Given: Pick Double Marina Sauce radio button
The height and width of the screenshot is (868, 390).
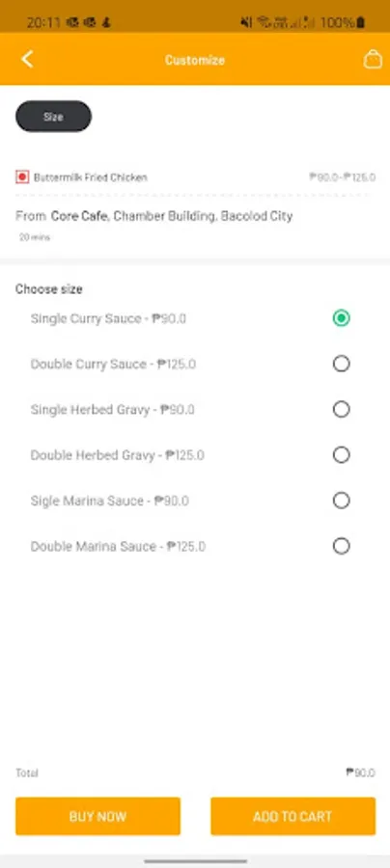Looking at the screenshot, I should [x=342, y=547].
